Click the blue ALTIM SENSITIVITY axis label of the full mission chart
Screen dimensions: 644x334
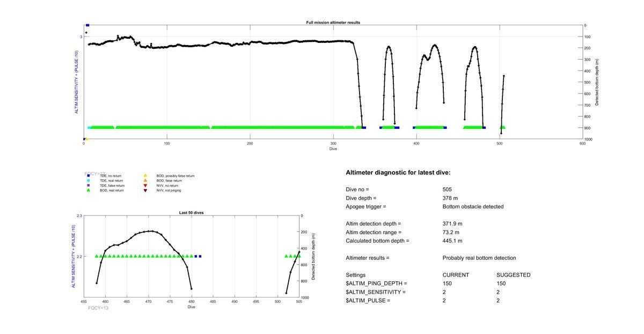(x=77, y=82)
